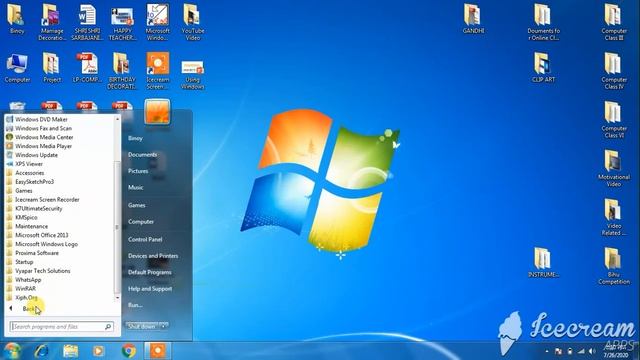Screen dimensions: 640x360
Task: Open the Computer Class III folder
Action: click(614, 22)
